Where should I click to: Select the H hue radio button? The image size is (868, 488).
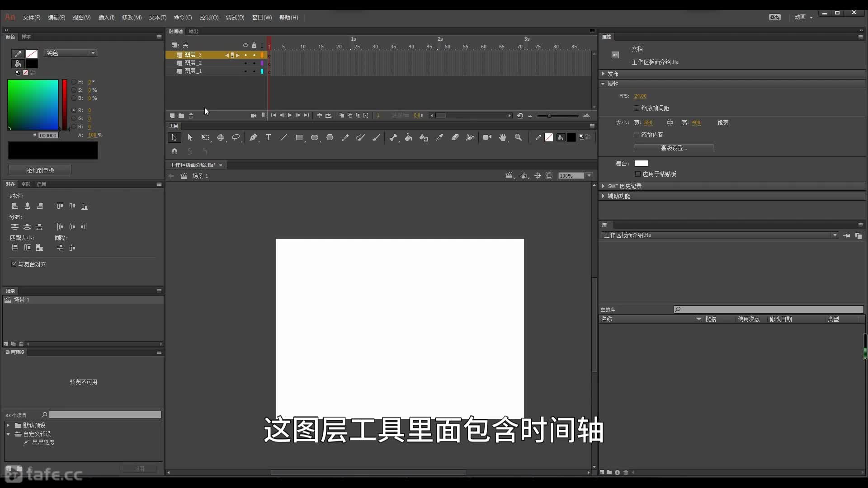pyautogui.click(x=74, y=82)
